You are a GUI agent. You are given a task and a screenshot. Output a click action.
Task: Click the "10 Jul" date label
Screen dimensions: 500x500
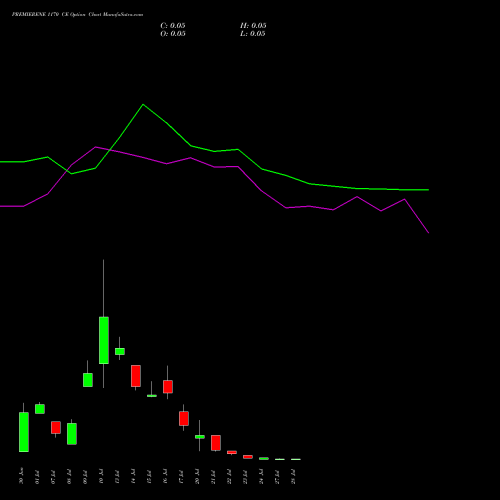tap(101, 477)
